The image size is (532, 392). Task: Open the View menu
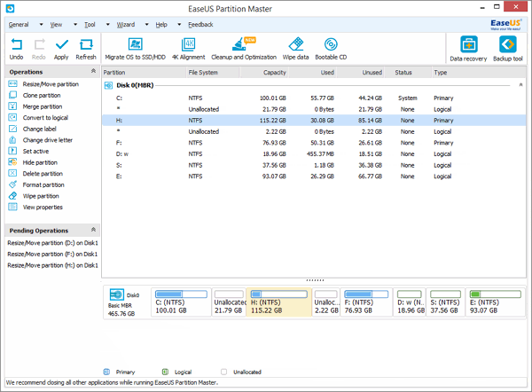57,25
